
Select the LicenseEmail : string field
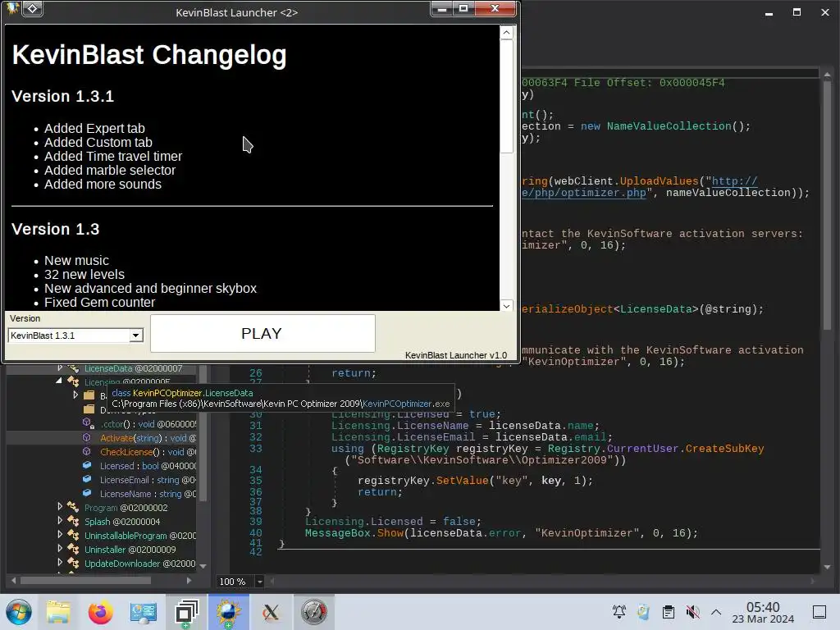tap(148, 480)
